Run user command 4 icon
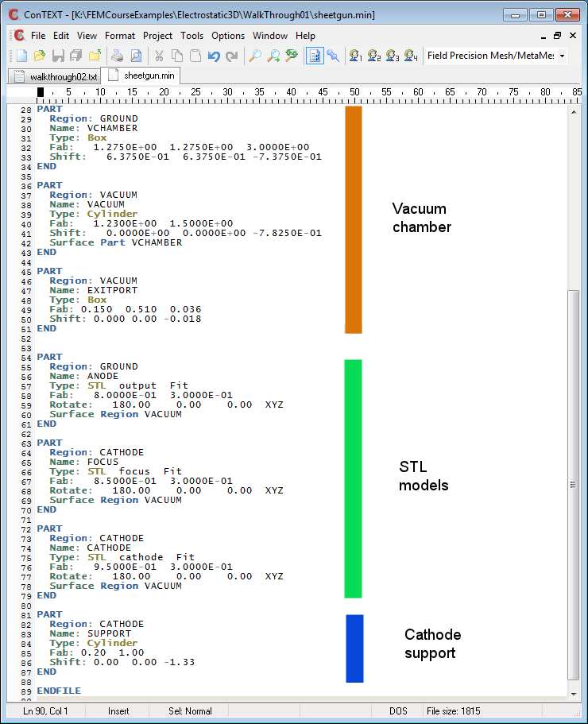 [410, 56]
